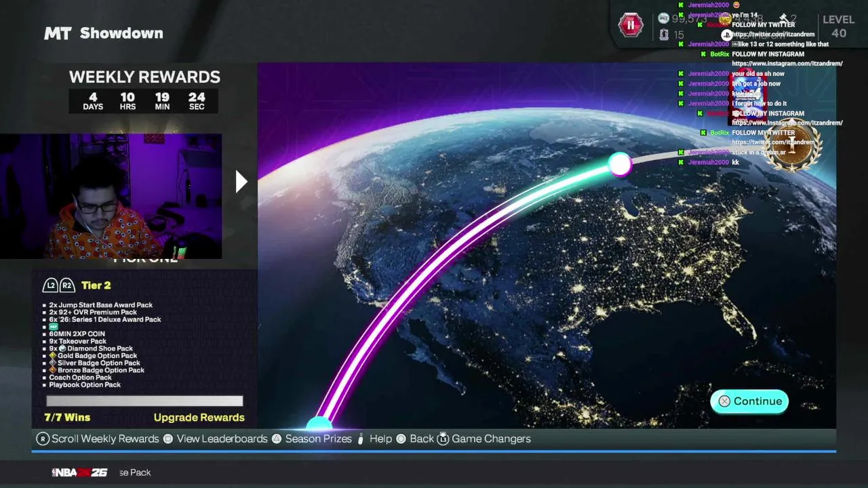Click the LEVEL 40 indicator
The width and height of the screenshot is (868, 488).
pyautogui.click(x=839, y=26)
